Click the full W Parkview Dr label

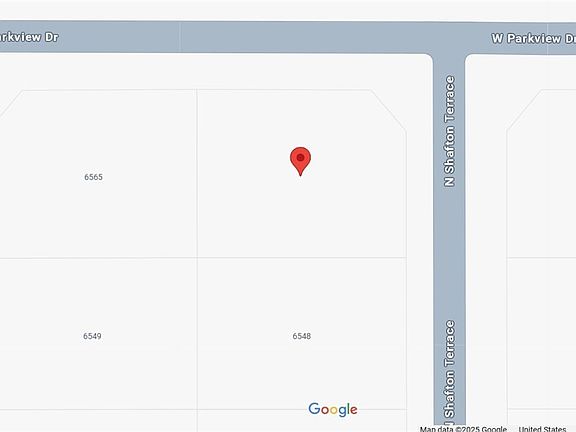point(533,38)
